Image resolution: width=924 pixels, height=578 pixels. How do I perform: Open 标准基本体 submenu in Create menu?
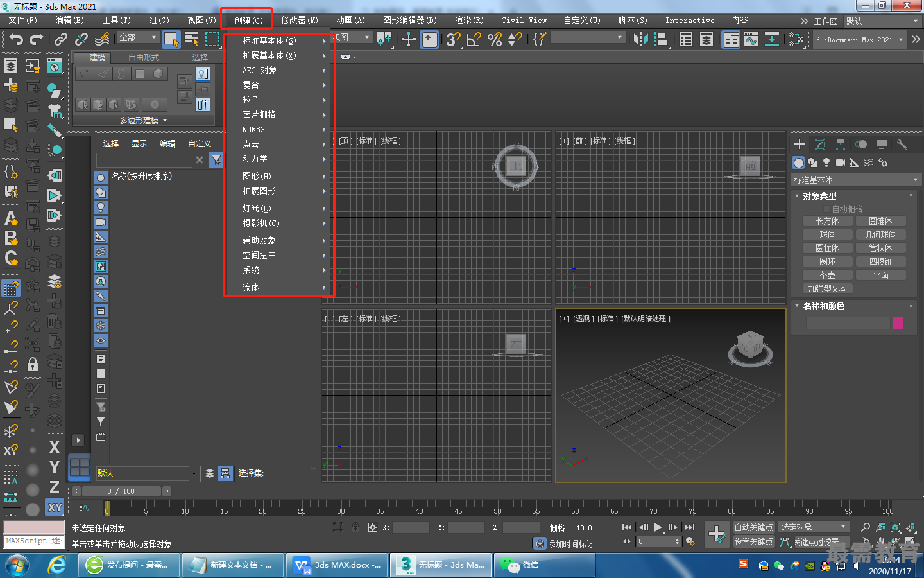click(279, 40)
